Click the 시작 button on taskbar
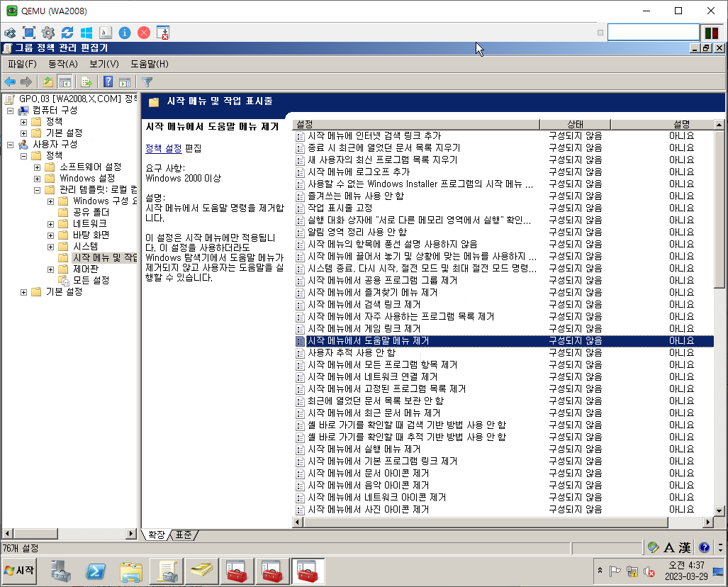 click(x=19, y=571)
